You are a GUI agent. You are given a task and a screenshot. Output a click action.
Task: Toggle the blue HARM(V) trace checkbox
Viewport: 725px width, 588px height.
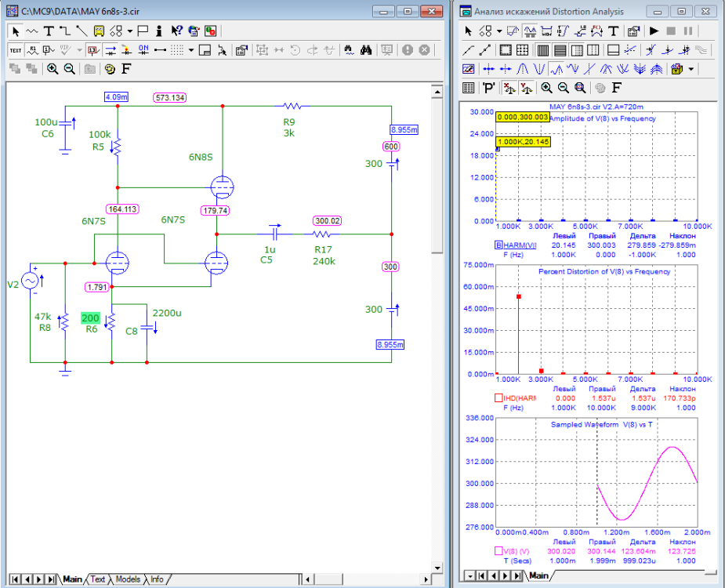tap(498, 245)
